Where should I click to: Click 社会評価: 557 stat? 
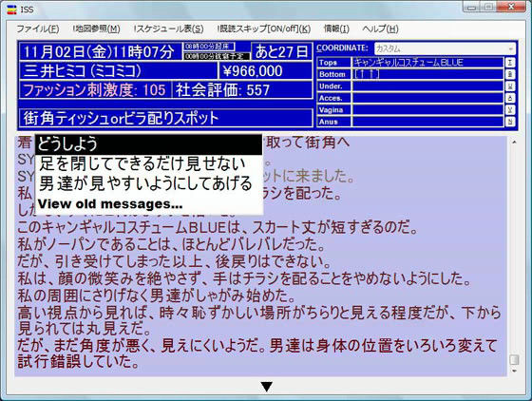click(x=242, y=90)
